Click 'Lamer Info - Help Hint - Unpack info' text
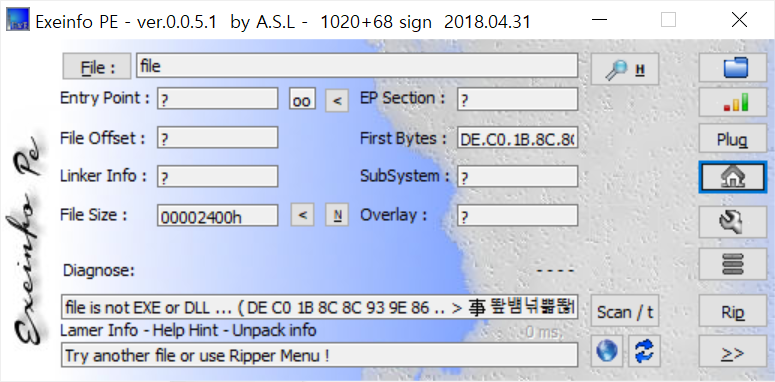 point(188,330)
